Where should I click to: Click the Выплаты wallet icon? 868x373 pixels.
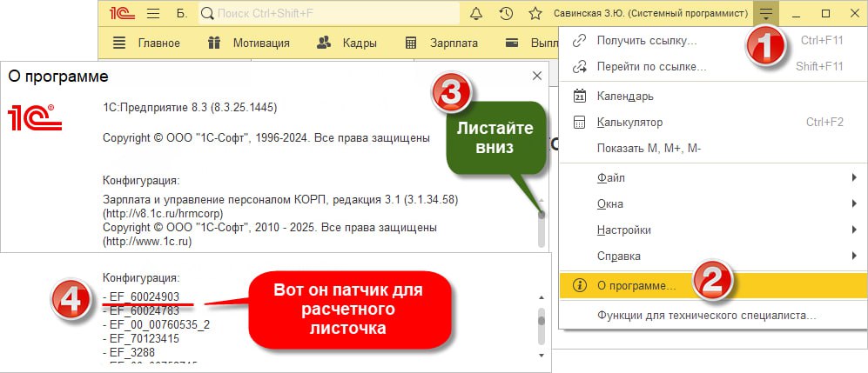coord(513,43)
